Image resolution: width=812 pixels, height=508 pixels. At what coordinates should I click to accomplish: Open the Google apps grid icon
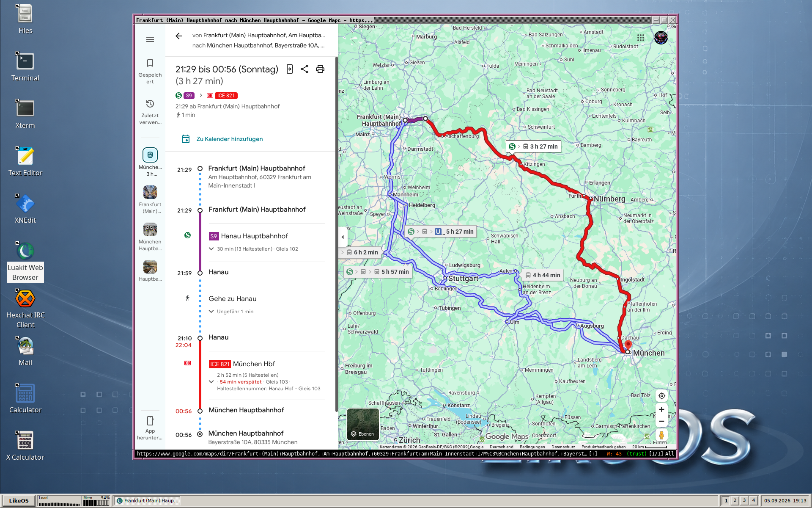641,38
